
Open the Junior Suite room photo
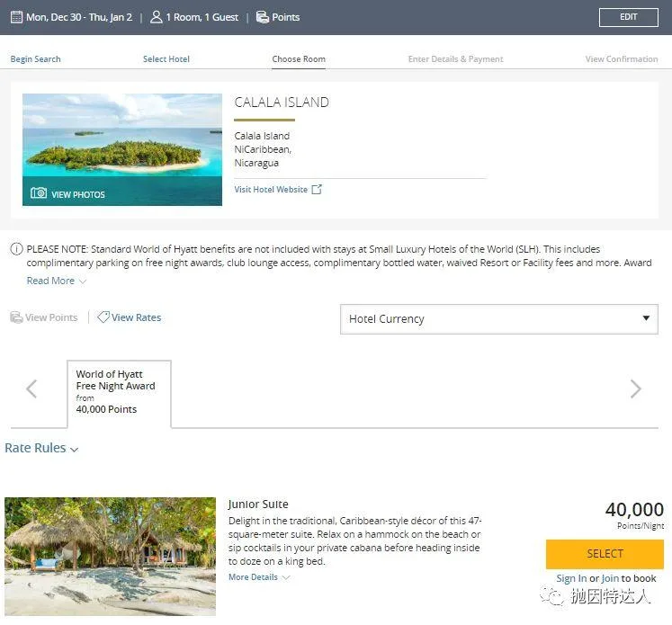[x=110, y=556]
